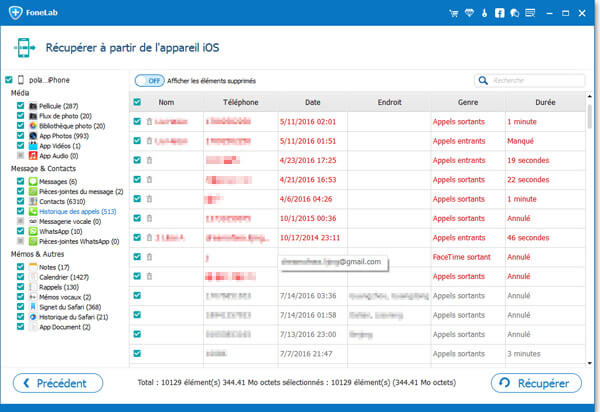The image size is (600, 412).
Task: Uncheck the WhatsApp (10) checkbox
Action: click(20, 231)
